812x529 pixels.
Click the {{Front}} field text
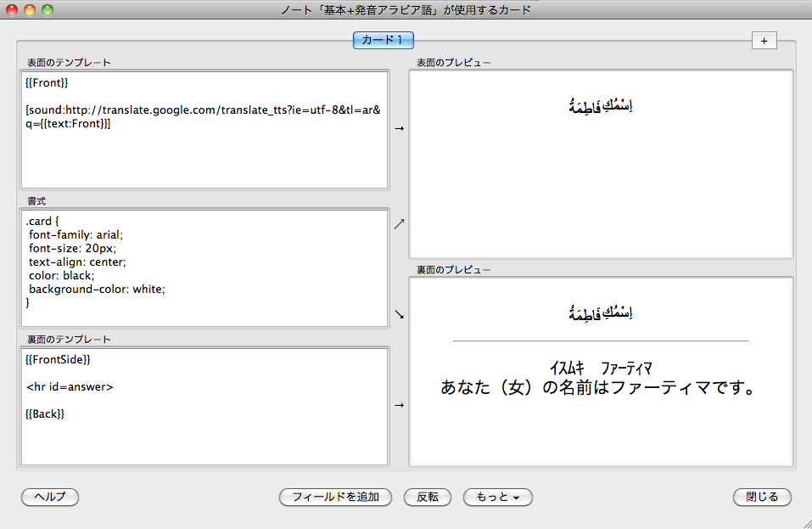click(47, 82)
